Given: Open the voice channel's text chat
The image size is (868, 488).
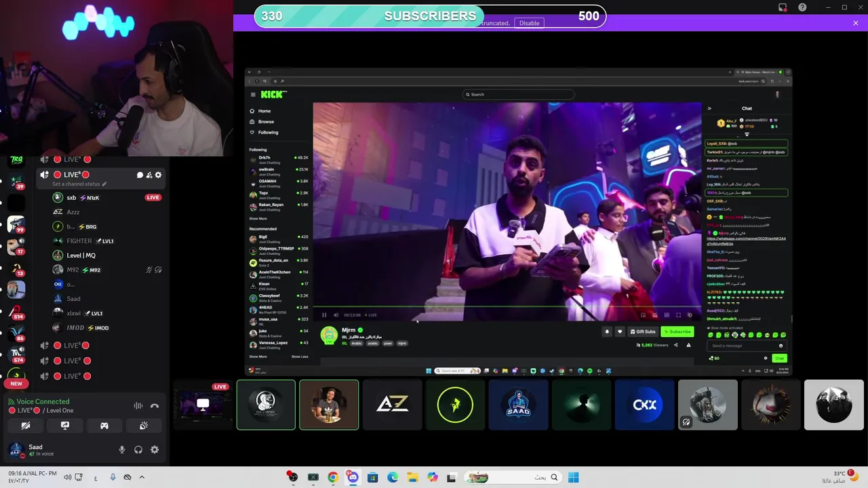Looking at the screenshot, I should 140,175.
